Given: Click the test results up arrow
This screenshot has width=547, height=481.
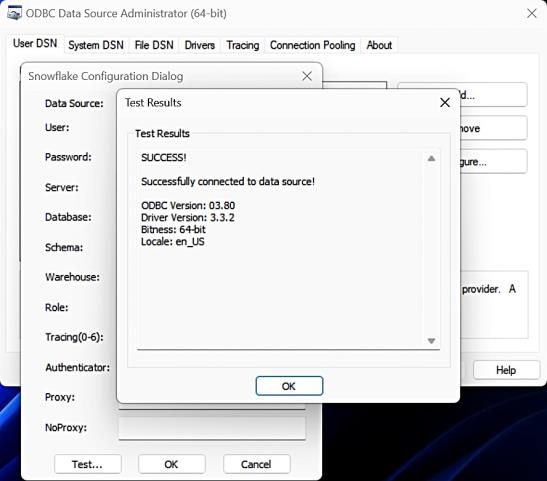Looking at the screenshot, I should click(x=432, y=159).
